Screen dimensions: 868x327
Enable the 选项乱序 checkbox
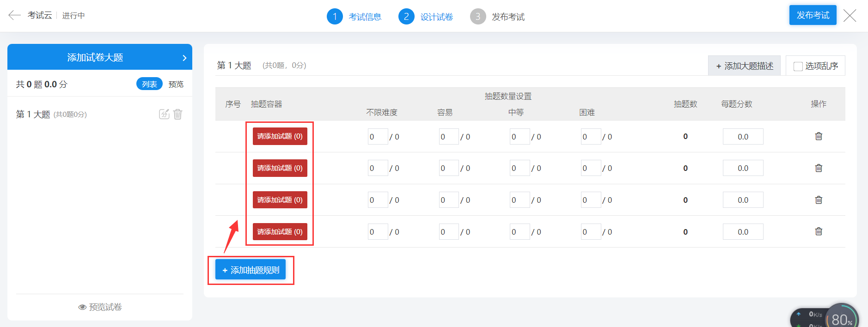(798, 66)
